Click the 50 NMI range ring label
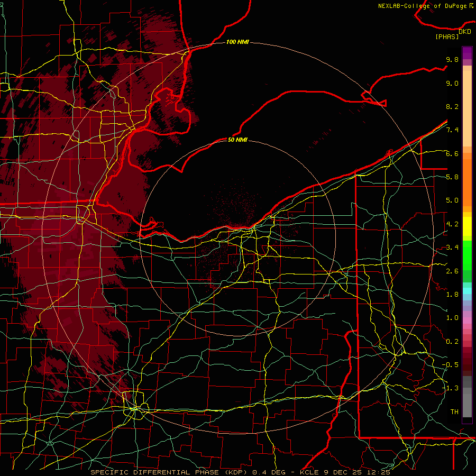 point(237,140)
